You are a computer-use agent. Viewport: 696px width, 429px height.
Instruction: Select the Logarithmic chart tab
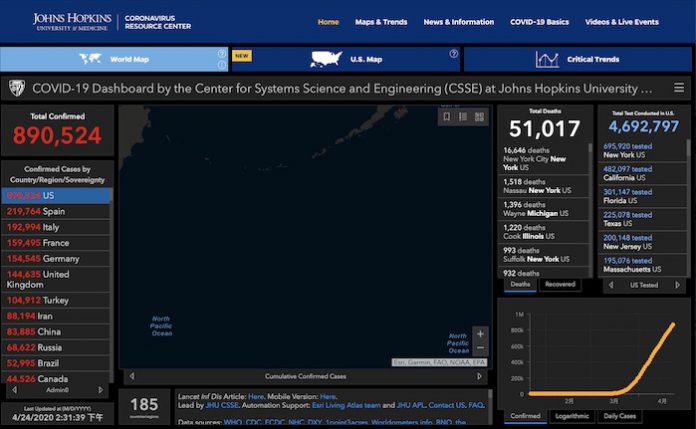point(572,416)
